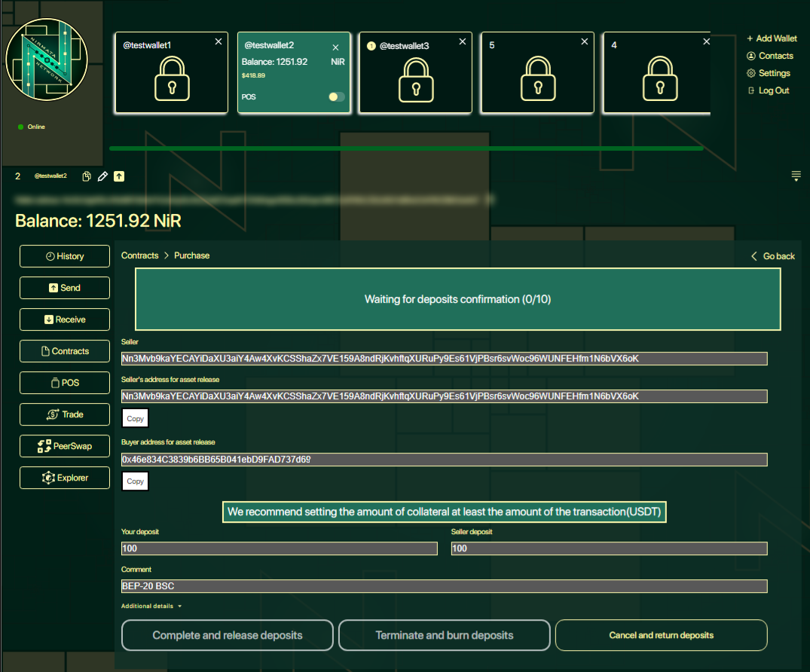Close the @testwallet2 wallet card
The width and height of the screenshot is (810, 672).
click(336, 47)
